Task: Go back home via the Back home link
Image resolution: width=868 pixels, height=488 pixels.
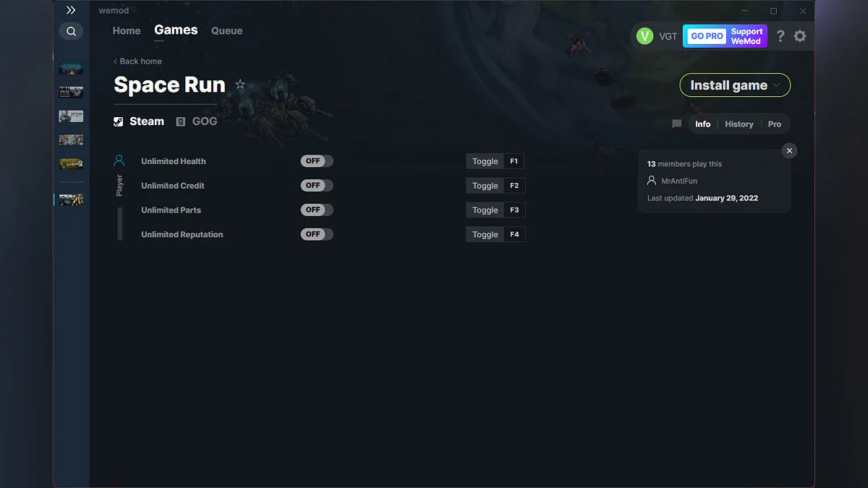Action: click(137, 61)
